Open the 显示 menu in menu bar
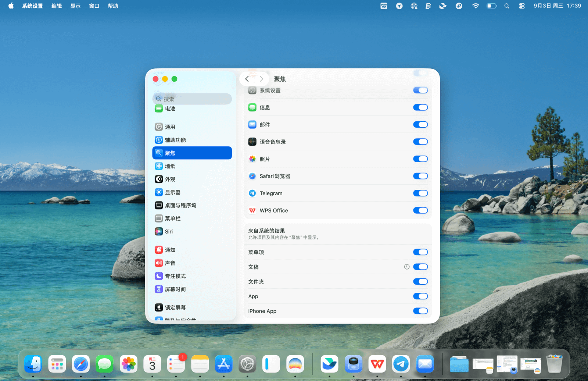Screen dimensions: 588x381 75,6
